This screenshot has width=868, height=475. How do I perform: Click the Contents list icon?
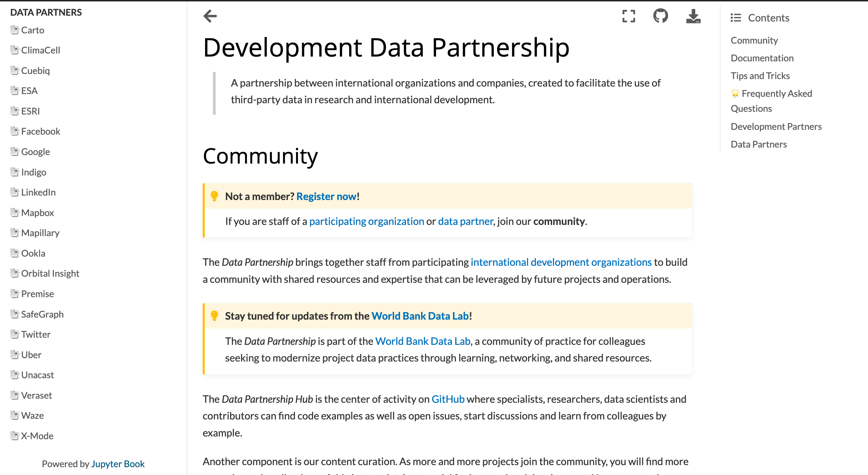pos(736,18)
